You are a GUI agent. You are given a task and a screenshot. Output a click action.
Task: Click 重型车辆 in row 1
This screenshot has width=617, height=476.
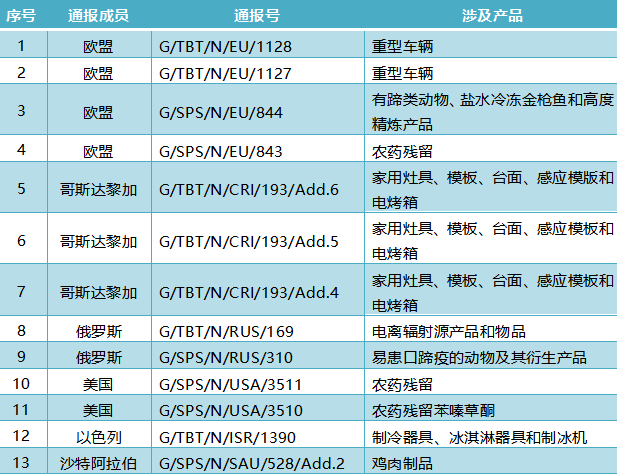pyautogui.click(x=402, y=47)
